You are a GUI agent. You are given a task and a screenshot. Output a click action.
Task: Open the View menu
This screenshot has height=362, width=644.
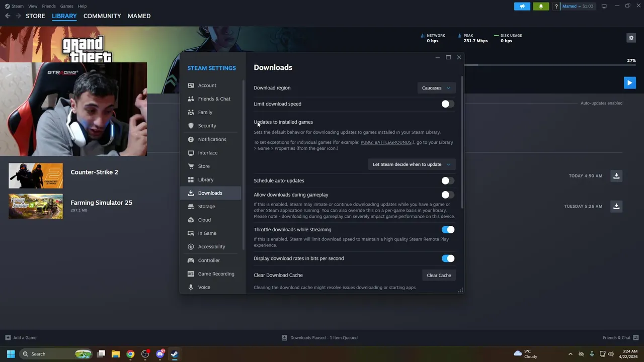(x=33, y=6)
